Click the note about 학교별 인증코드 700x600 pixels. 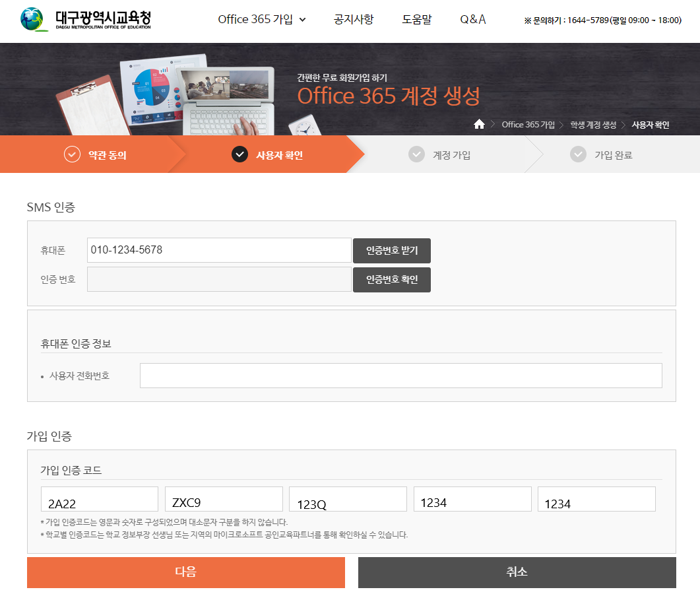pos(224,535)
